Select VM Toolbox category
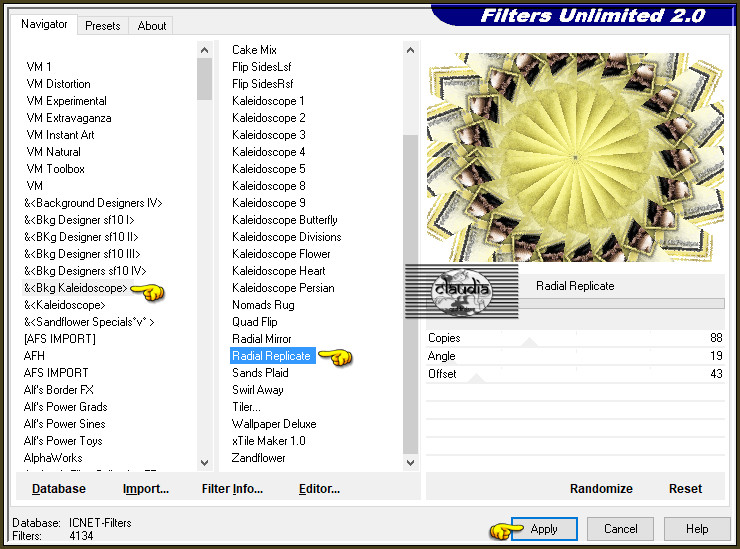The image size is (740, 549). point(56,169)
